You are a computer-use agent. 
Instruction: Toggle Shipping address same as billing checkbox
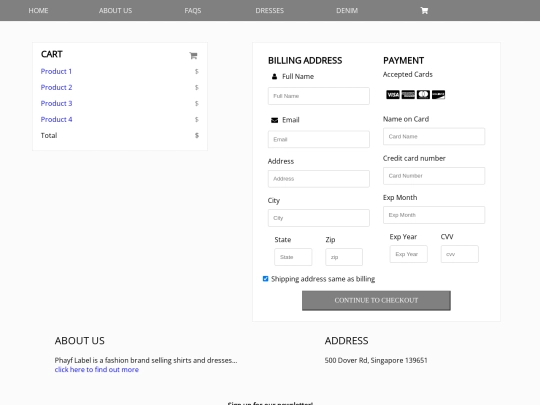[265, 279]
